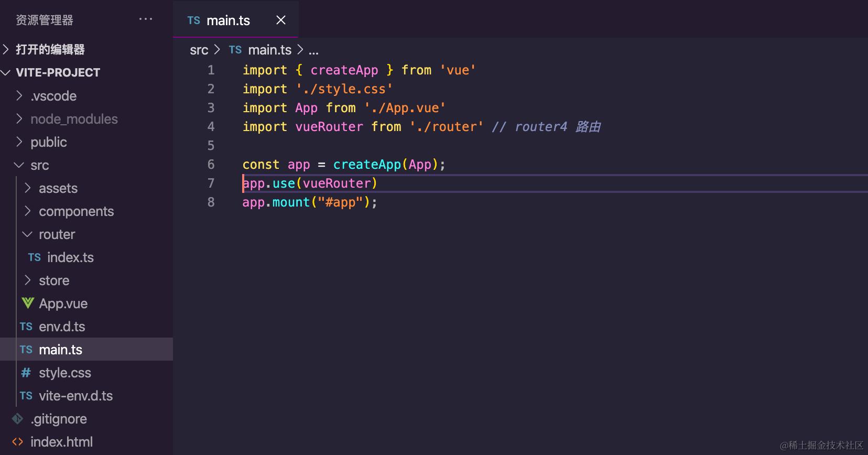The height and width of the screenshot is (455, 868).
Task: Select the .vscode folder name
Action: (53, 96)
